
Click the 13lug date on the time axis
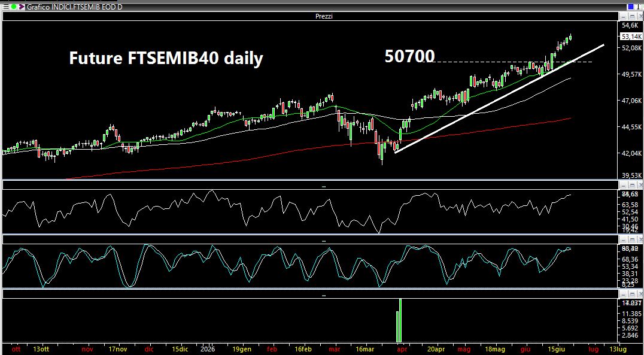click(618, 349)
